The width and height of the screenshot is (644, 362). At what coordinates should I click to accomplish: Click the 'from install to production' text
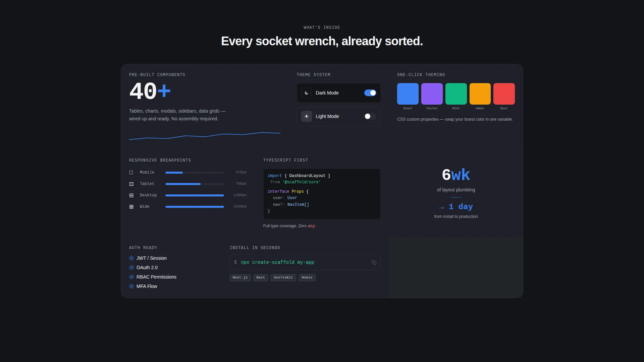point(456,217)
